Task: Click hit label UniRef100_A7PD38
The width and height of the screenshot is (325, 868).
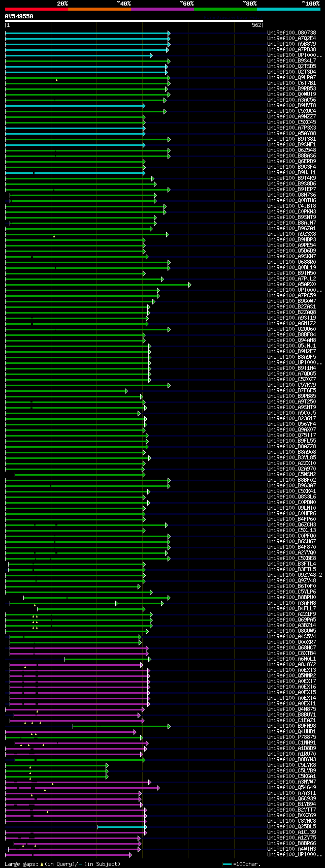Action: 291,50
